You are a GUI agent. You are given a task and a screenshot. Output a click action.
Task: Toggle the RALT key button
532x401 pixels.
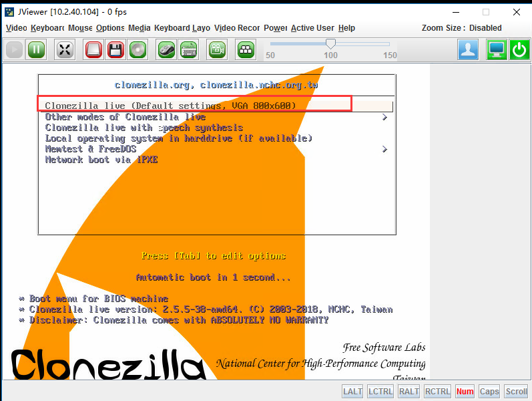pos(409,392)
